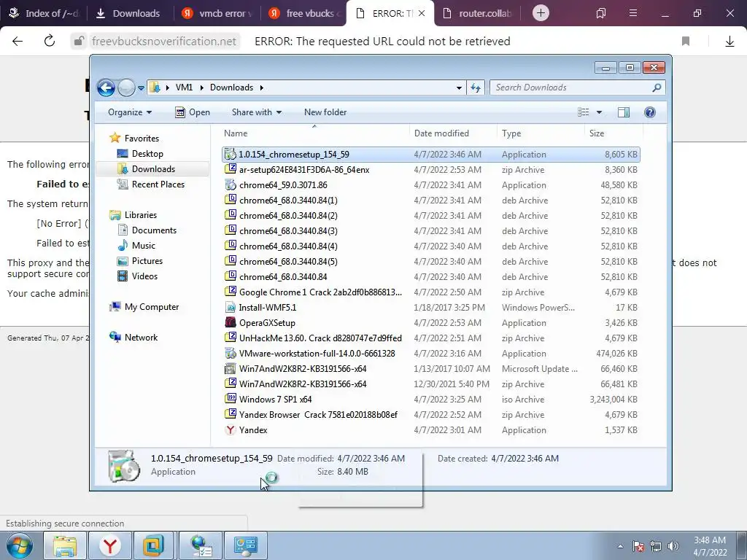Image resolution: width=747 pixels, height=560 pixels.
Task: Reload the page in Yandex browser
Action: tap(50, 42)
